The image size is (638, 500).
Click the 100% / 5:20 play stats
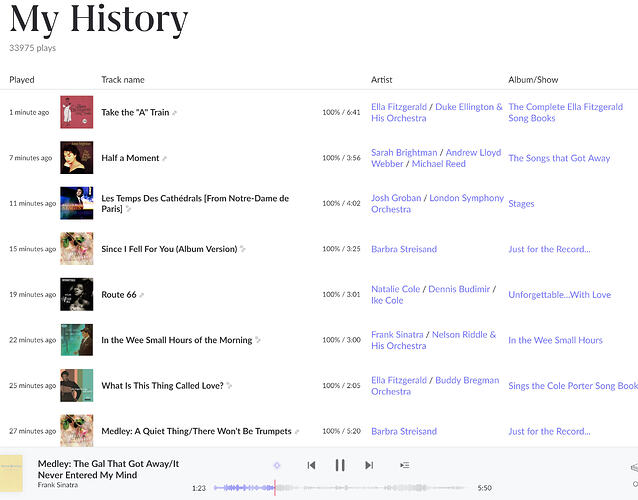[341, 431]
